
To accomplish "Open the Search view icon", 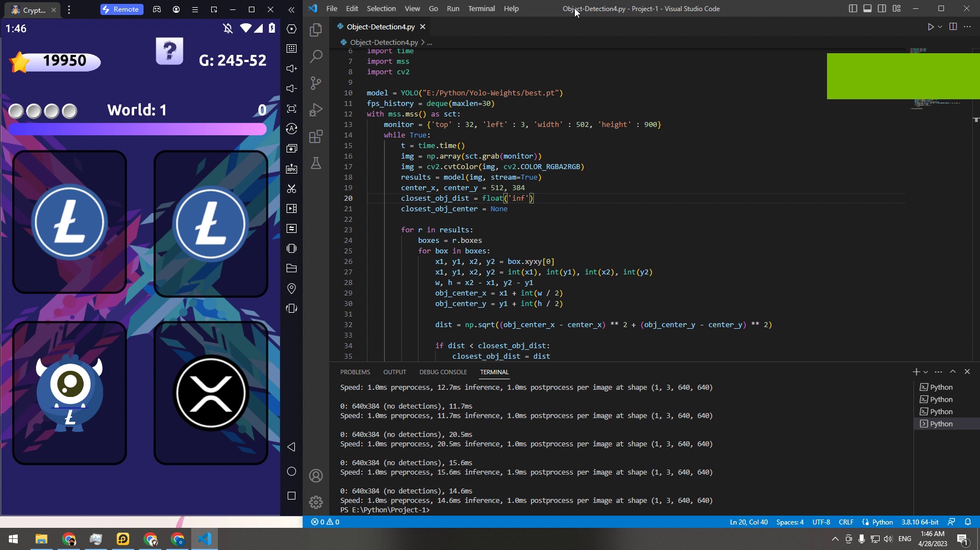I will click(x=316, y=56).
